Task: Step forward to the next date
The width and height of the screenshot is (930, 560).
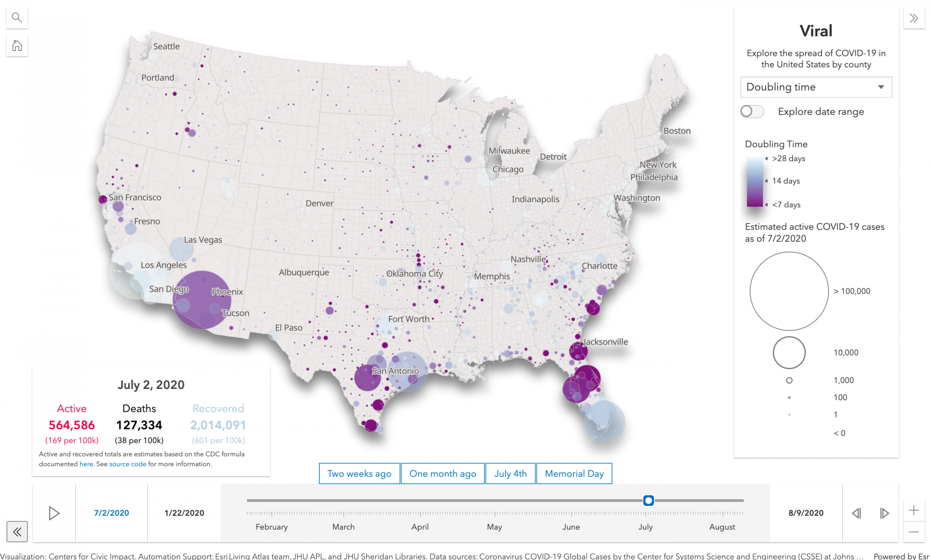Action: click(x=884, y=513)
